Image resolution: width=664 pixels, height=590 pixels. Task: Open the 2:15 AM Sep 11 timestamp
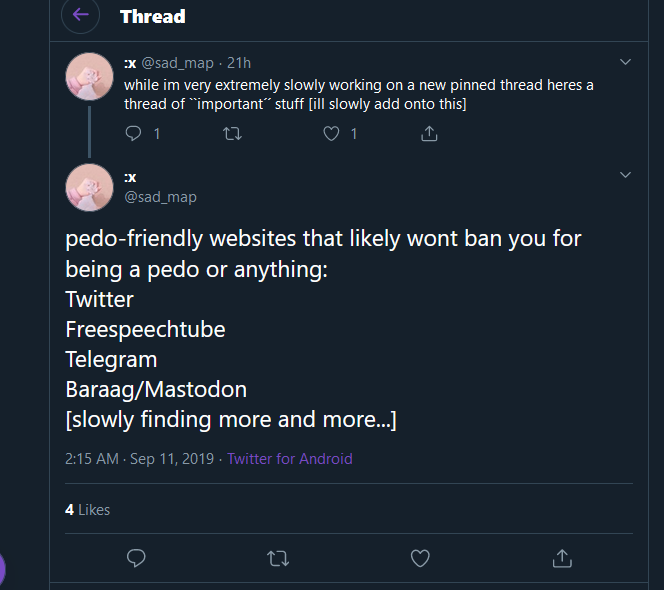[139, 459]
